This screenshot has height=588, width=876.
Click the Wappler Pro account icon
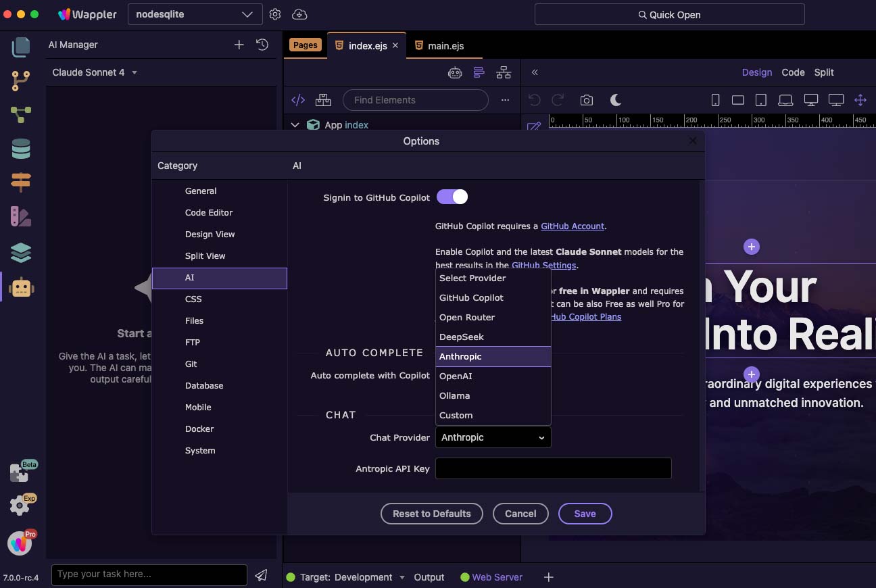coord(20,542)
